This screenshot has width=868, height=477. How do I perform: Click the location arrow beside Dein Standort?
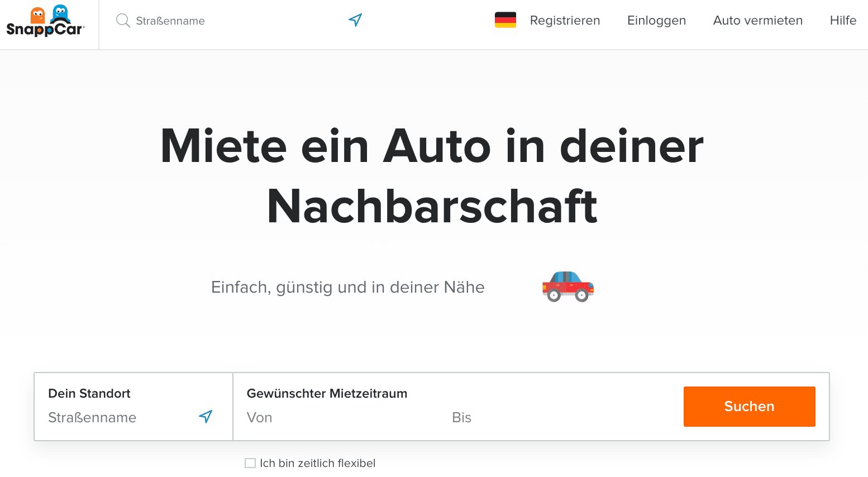[206, 417]
